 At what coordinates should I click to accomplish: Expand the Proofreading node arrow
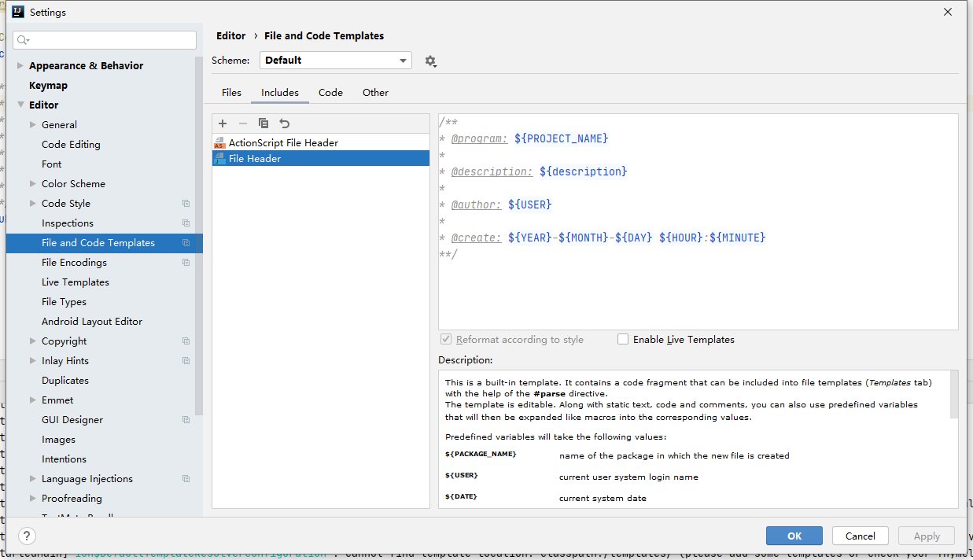pos(33,499)
